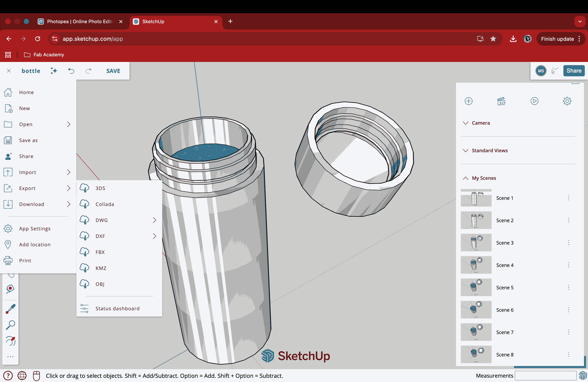Open scene settings gear icon
Viewport: 588px width, 382px height.
[x=567, y=101]
